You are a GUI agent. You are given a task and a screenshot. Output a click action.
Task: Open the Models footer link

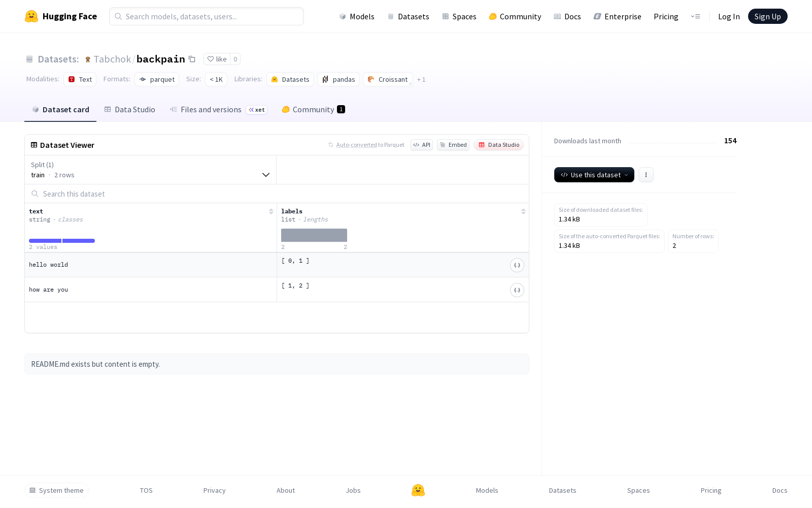pyautogui.click(x=487, y=490)
